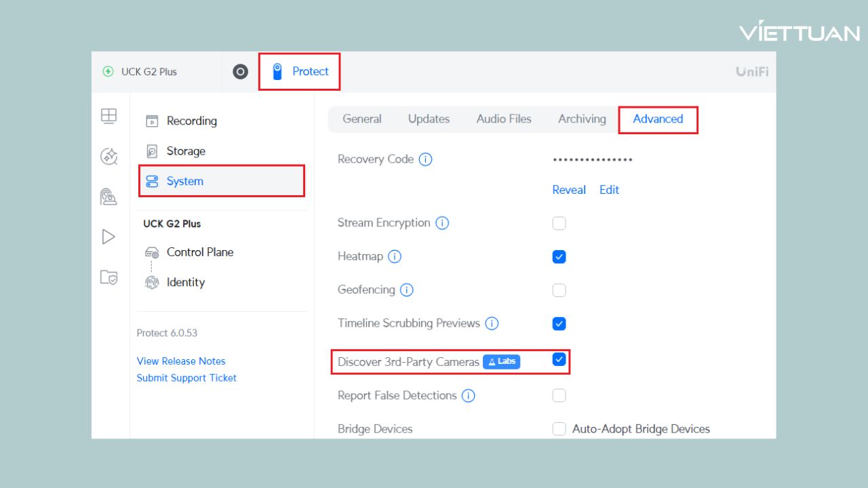This screenshot has height=488, width=868.
Task: Select System in the settings menu
Action: 222,181
